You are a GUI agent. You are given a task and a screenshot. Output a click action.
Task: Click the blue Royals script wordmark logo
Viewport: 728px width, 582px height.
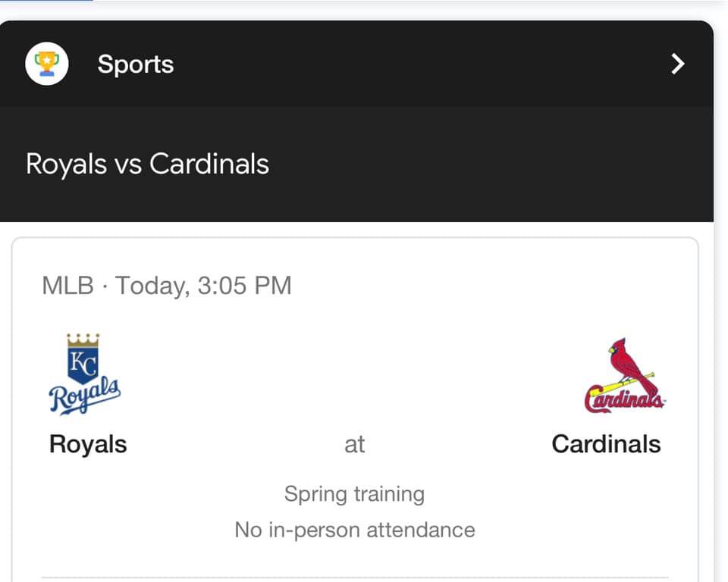click(x=85, y=396)
